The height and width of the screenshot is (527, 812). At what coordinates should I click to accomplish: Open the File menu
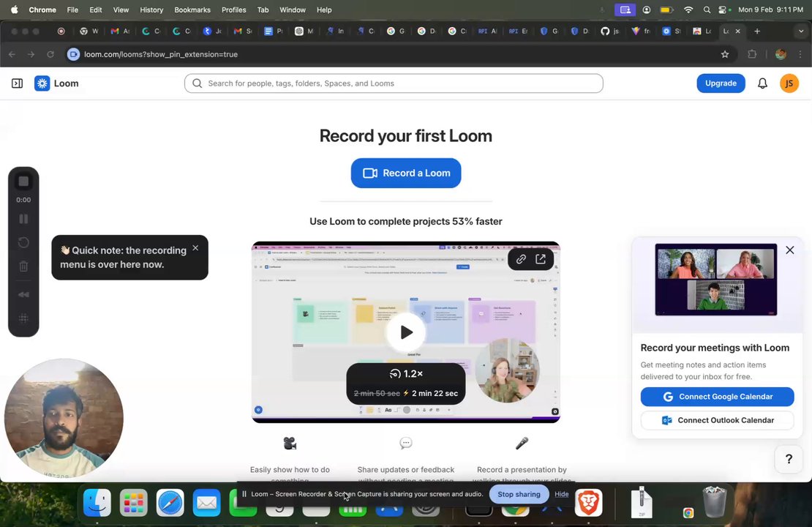coord(72,10)
